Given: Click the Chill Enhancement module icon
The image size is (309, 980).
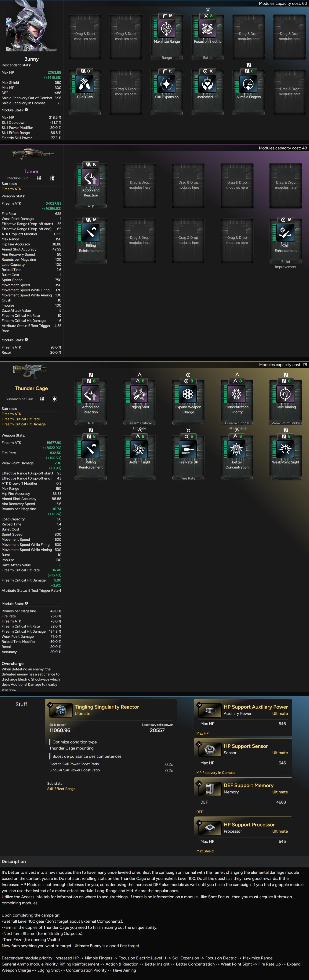Looking at the screenshot, I should [x=286, y=232].
